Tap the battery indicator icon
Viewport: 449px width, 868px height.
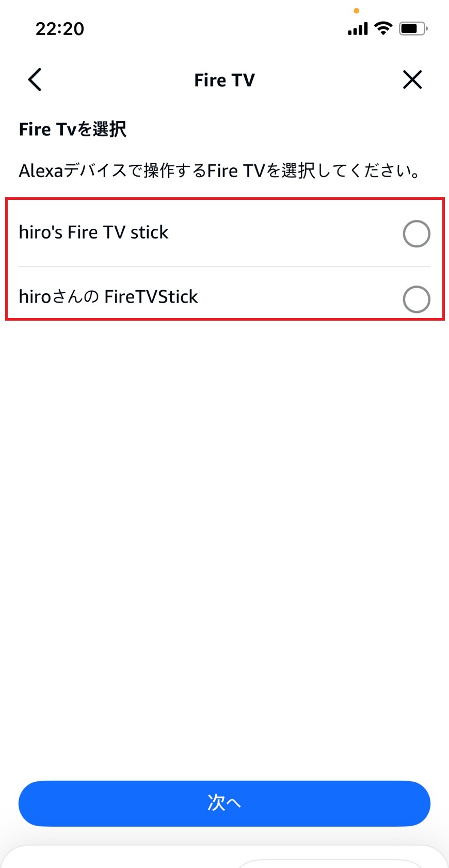(x=411, y=28)
